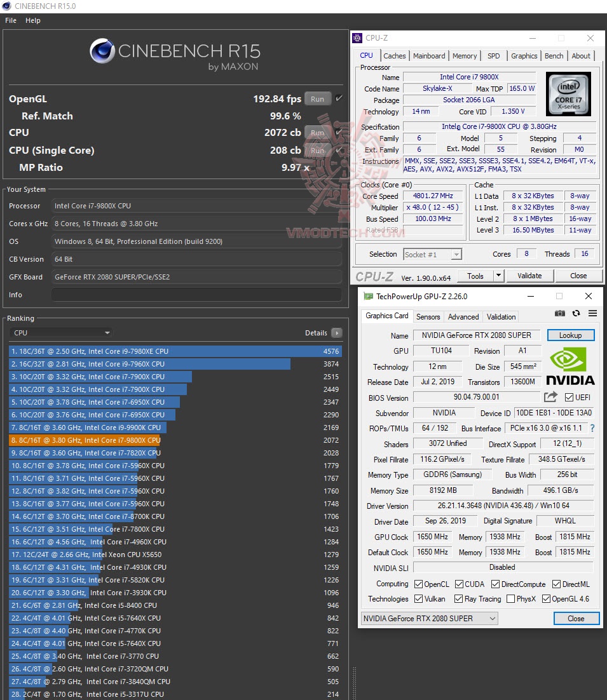Toggle the PhysX checkbox
This screenshot has width=607, height=700.
click(510, 598)
